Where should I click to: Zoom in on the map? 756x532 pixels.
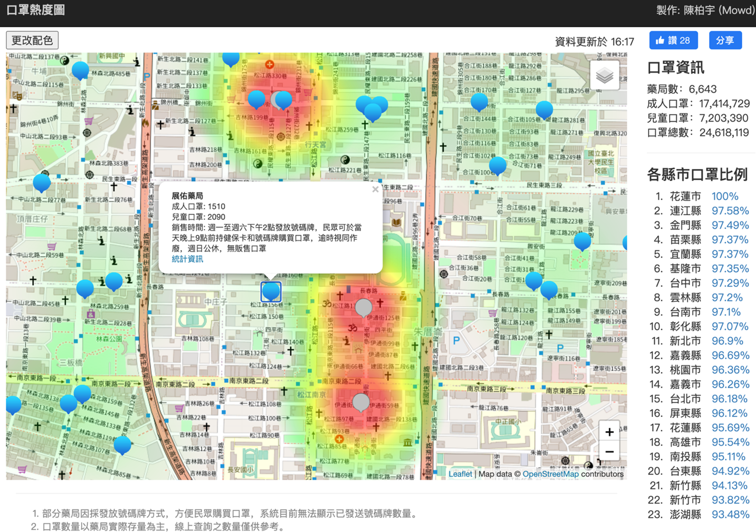(x=609, y=432)
